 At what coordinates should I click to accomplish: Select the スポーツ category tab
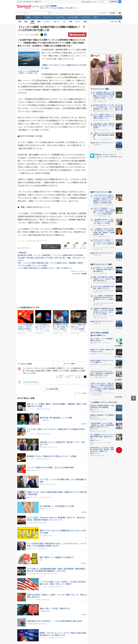click(56, 21)
